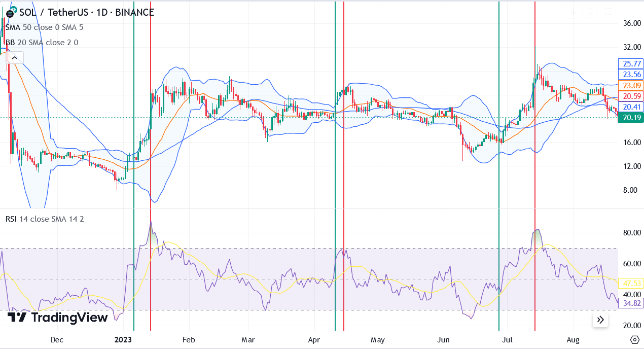Click the TradingView logo
644x350 pixels.
click(57, 317)
